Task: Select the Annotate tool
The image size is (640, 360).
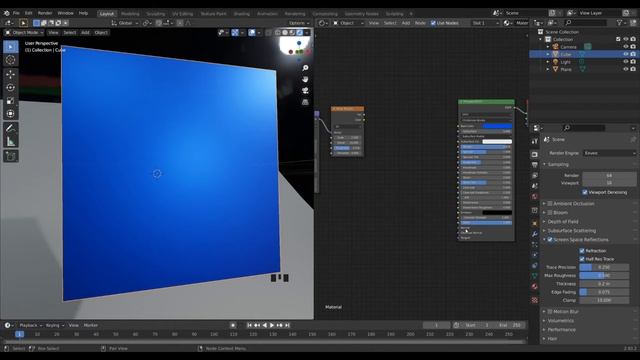Action: pos(11,128)
